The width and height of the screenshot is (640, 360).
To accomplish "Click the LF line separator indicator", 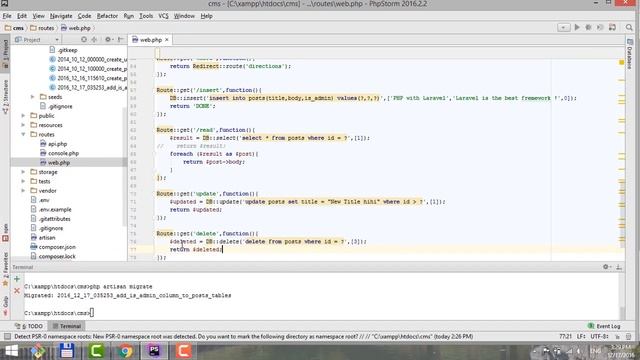I will pyautogui.click(x=581, y=336).
